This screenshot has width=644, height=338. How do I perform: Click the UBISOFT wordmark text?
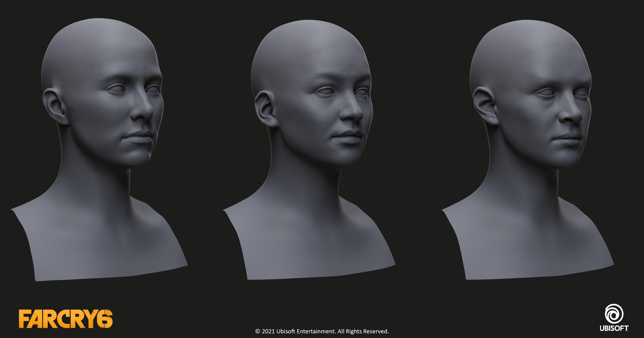614,328
